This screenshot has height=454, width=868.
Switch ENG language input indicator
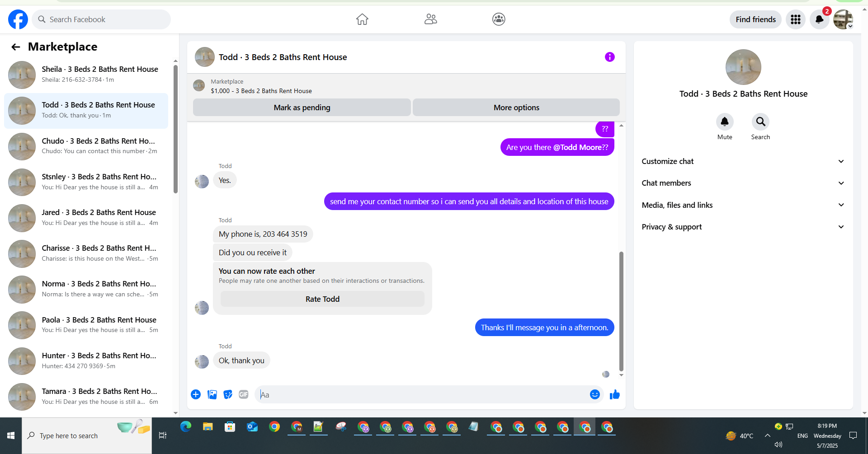(x=802, y=435)
